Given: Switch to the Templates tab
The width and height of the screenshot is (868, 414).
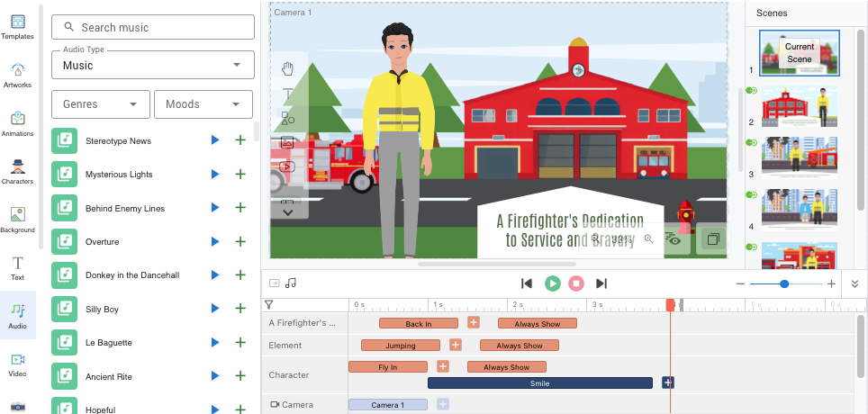Looking at the screenshot, I should point(17,25).
